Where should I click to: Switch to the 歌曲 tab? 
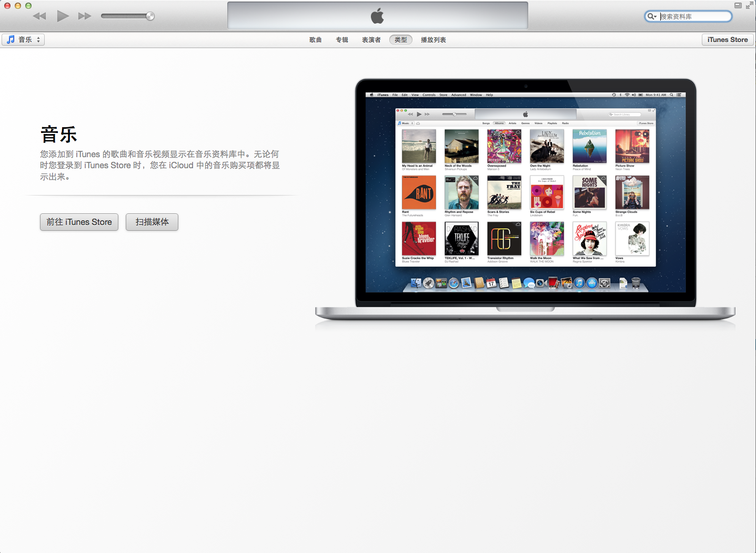316,40
